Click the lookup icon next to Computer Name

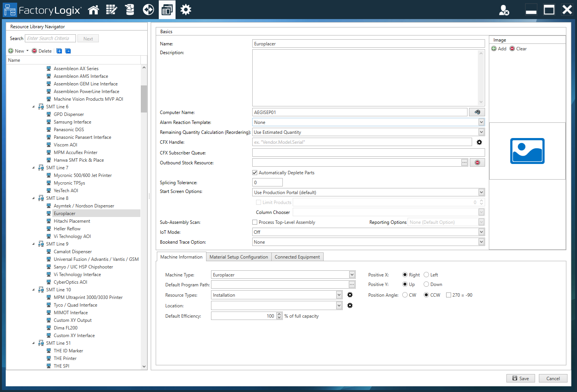click(477, 112)
